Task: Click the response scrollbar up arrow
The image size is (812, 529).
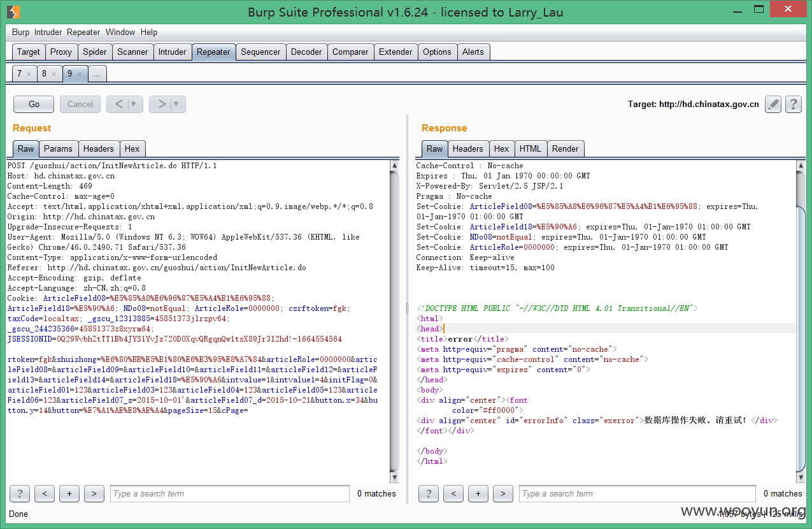Action: pyautogui.click(x=801, y=166)
